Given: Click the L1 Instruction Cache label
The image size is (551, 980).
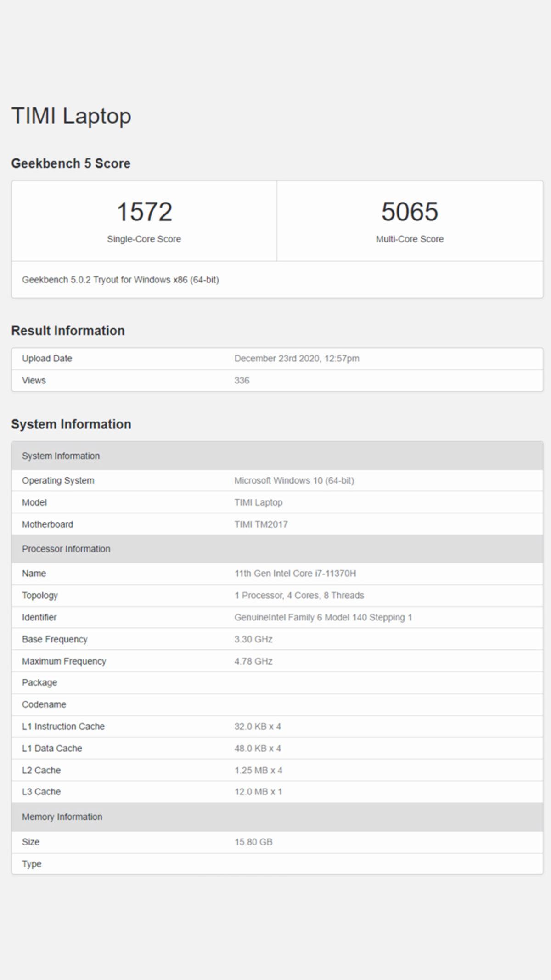Looking at the screenshot, I should pyautogui.click(x=63, y=727).
